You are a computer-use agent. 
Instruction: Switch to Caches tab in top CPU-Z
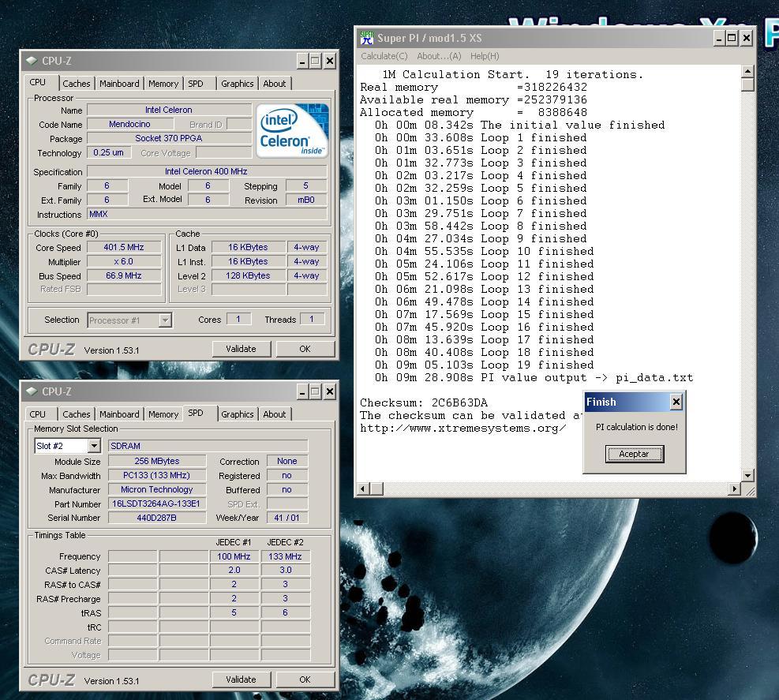point(77,84)
